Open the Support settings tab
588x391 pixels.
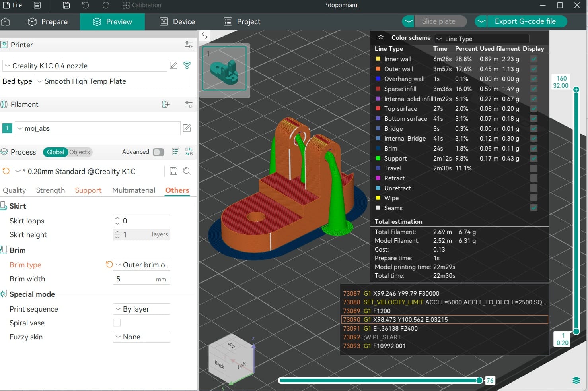click(x=88, y=190)
